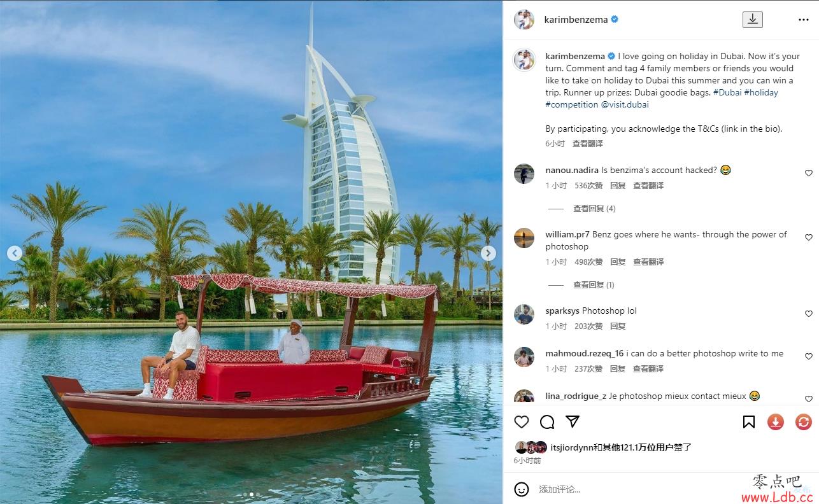The image size is (819, 504).
Task: Click the red refresh circle icon
Action: point(804,422)
